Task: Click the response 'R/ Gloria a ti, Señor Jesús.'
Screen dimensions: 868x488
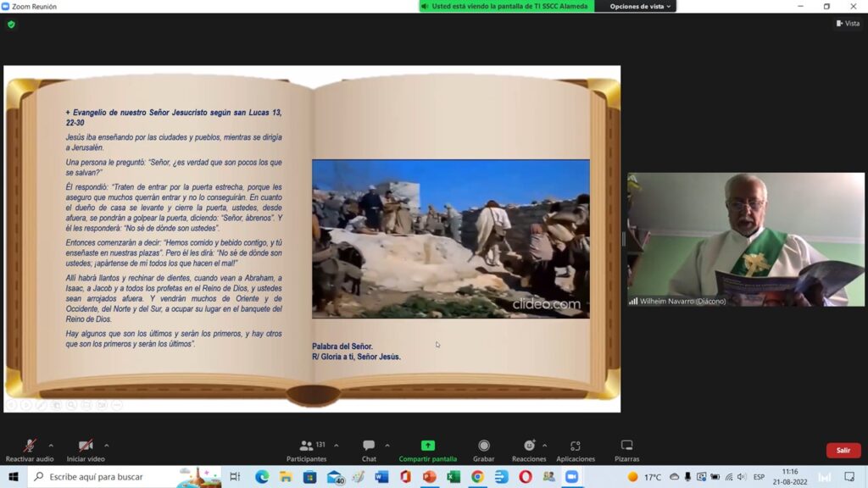Action: 356,357
